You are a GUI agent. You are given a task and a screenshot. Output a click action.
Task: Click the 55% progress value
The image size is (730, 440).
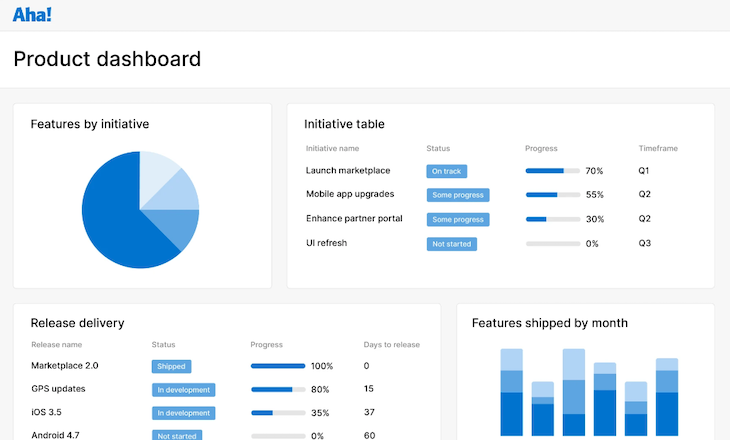tap(595, 195)
